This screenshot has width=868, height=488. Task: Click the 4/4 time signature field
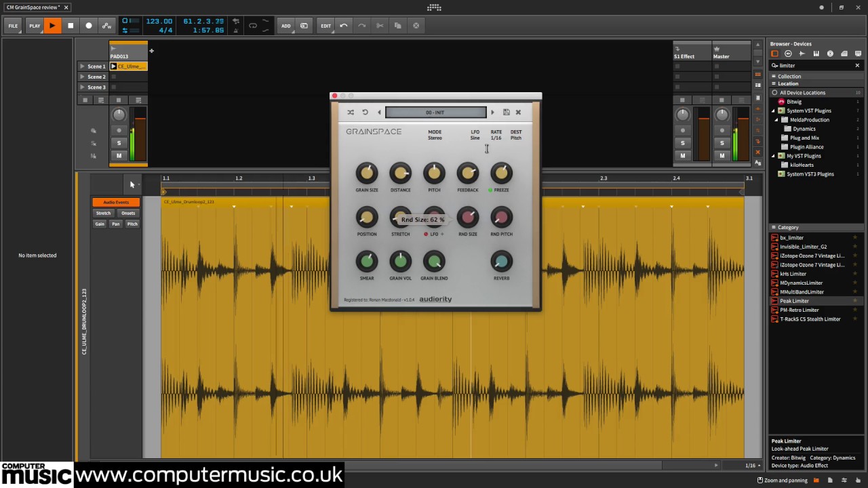click(x=165, y=30)
